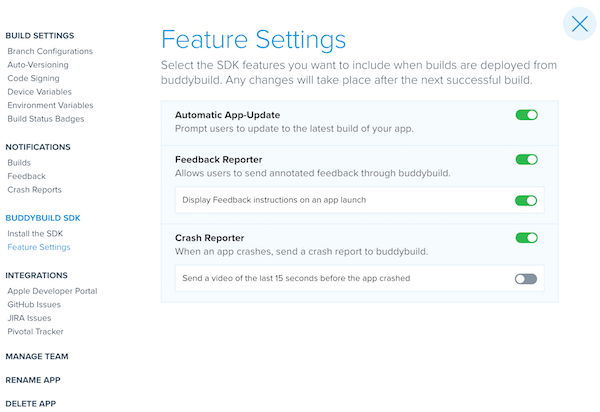The image size is (600, 412).
Task: Choose Delete App option
Action: (31, 404)
